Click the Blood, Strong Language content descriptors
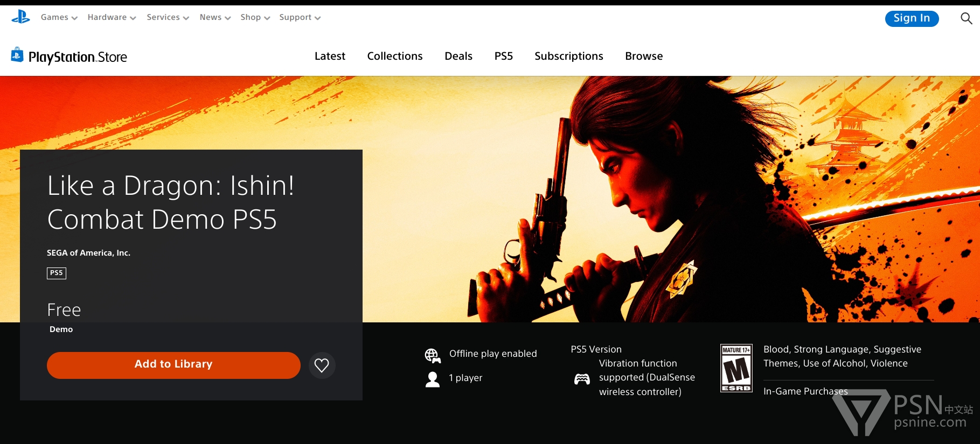This screenshot has height=444, width=980. coord(842,356)
